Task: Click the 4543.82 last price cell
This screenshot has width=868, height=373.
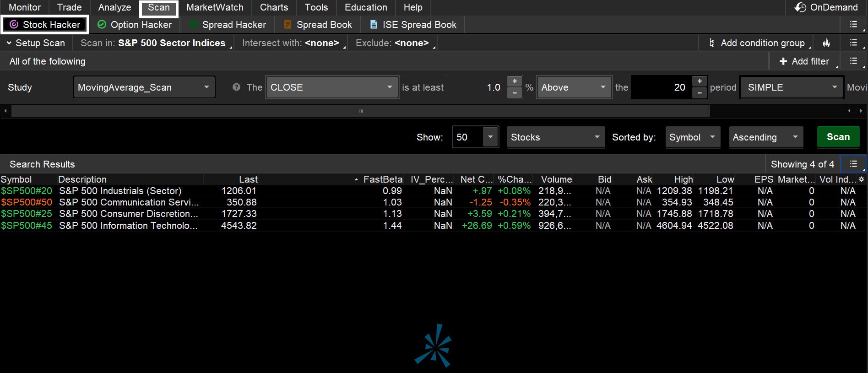Action: pyautogui.click(x=239, y=226)
